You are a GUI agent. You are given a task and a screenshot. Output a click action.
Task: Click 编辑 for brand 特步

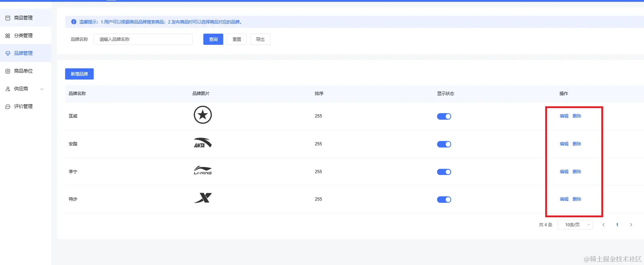click(x=564, y=199)
